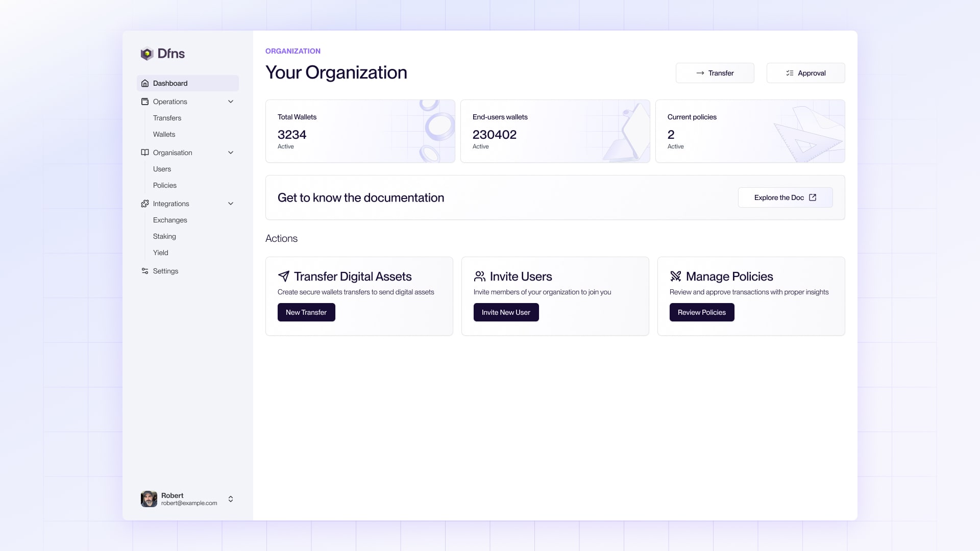Open Transfers in the sidebar

point(167,118)
